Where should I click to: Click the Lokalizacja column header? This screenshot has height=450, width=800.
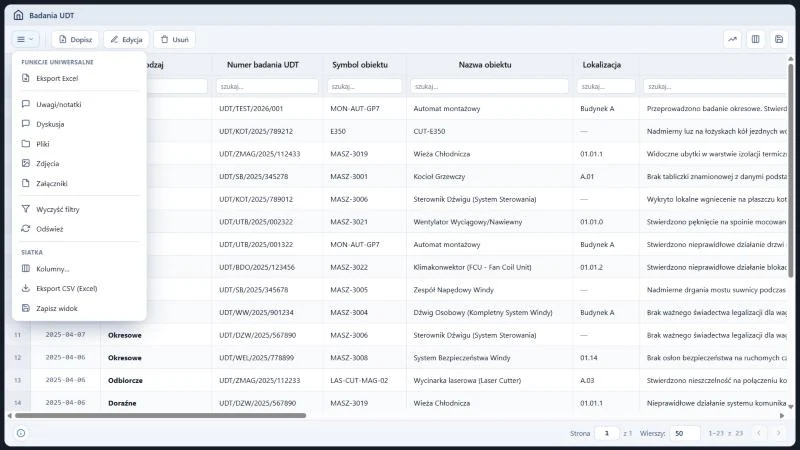(602, 65)
